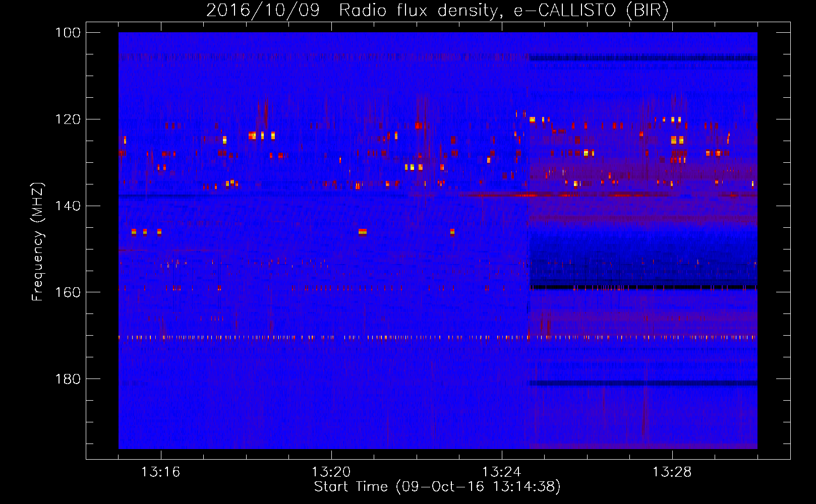Screen dimensions: 816x504
Task: Click the 13:16 time tick label
Action: coord(160,472)
